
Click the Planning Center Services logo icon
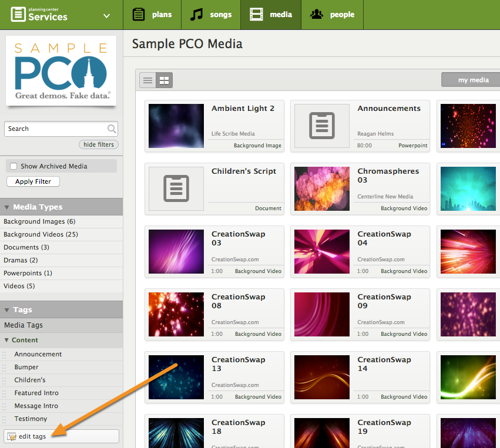[x=18, y=14]
